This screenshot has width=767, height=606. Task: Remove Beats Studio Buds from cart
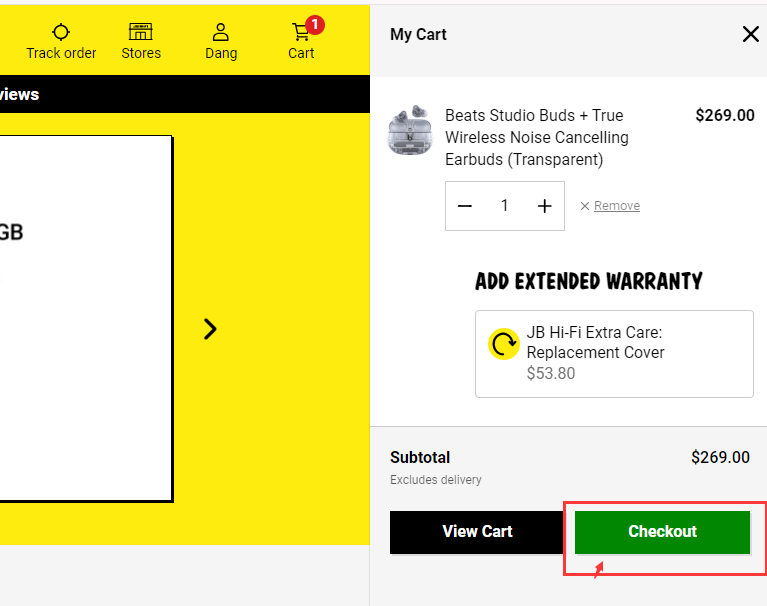click(x=610, y=206)
